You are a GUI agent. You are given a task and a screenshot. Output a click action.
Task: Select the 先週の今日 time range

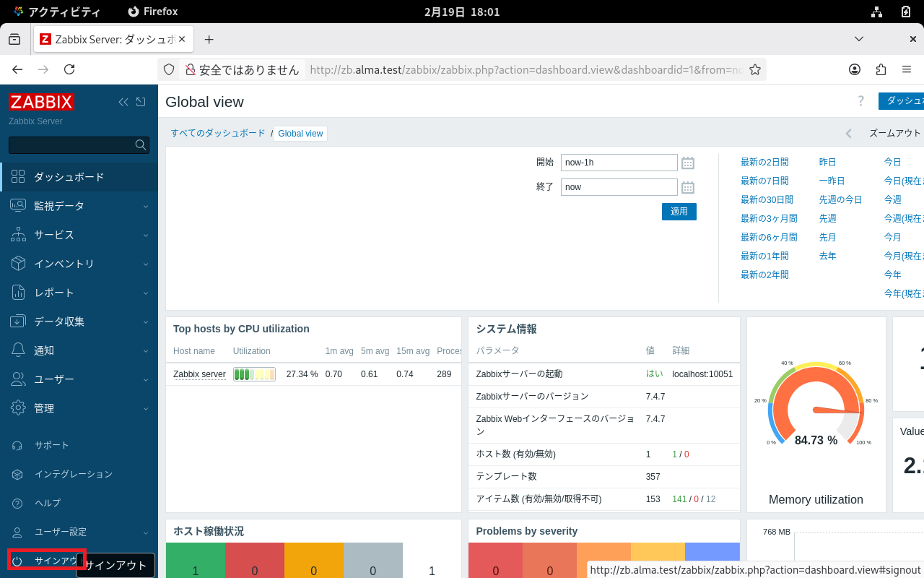(x=841, y=199)
